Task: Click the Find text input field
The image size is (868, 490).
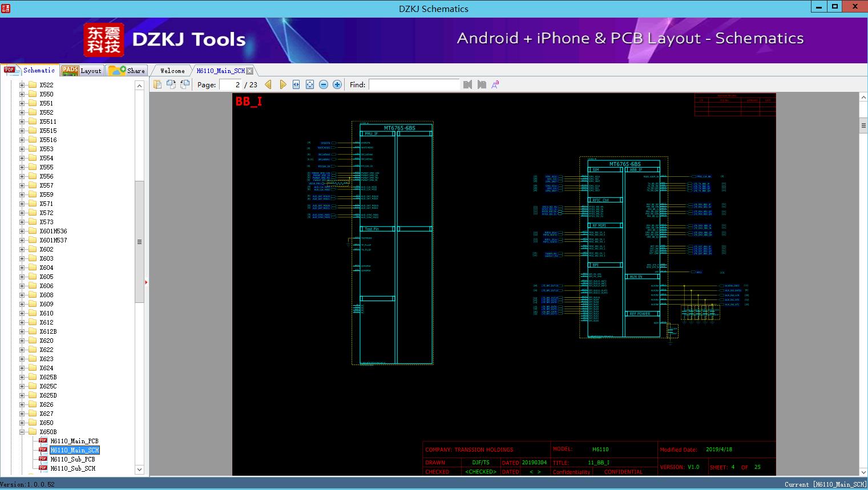Action: [414, 84]
